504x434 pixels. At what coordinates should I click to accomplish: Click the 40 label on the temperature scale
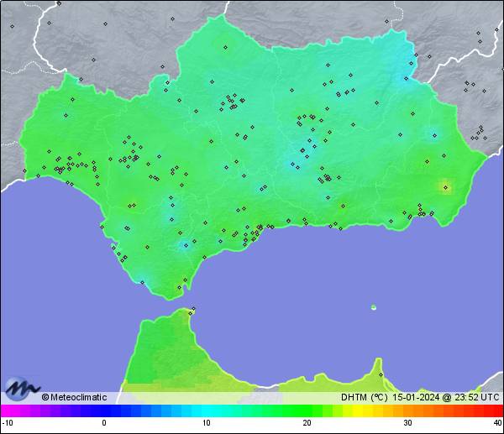[498, 423]
